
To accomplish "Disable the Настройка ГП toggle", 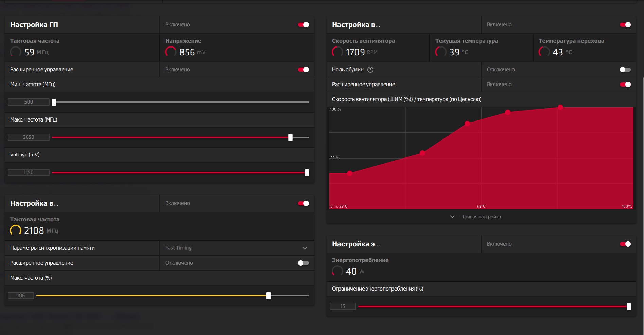I will pos(303,25).
